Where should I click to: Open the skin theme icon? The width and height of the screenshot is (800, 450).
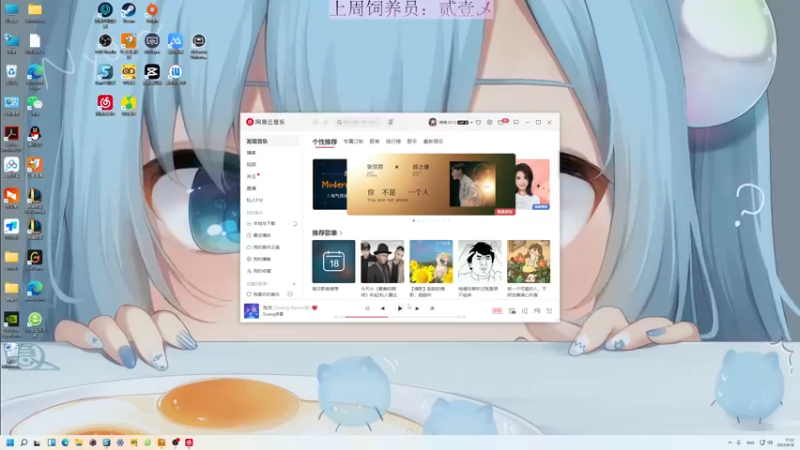[478, 122]
